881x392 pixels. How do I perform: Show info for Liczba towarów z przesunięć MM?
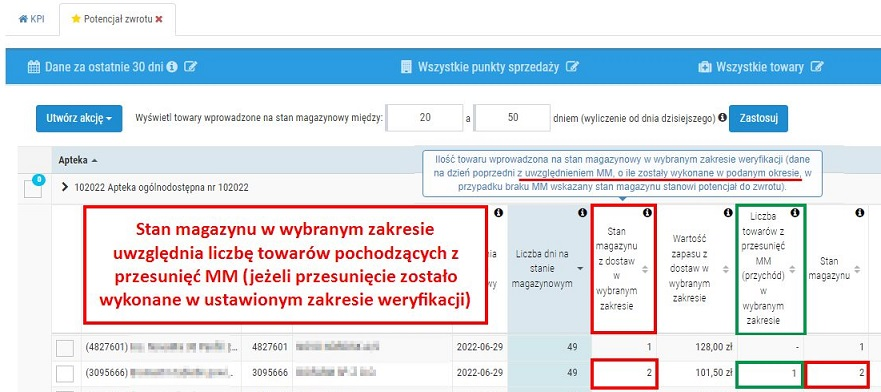794,213
